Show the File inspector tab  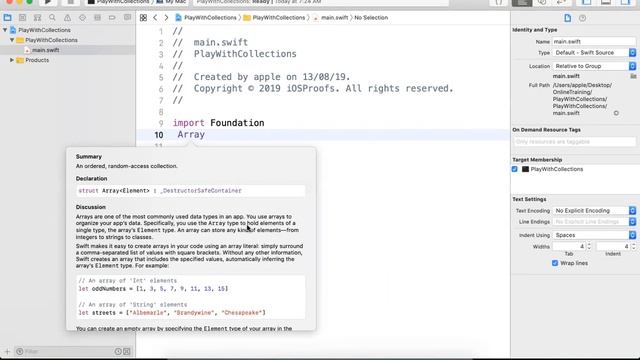(568, 18)
